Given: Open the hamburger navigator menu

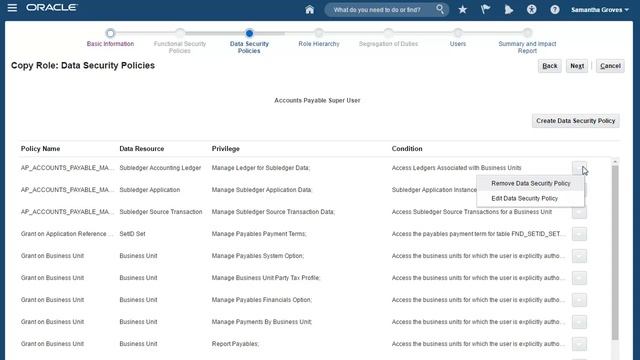Looking at the screenshot, I should 12,8.
